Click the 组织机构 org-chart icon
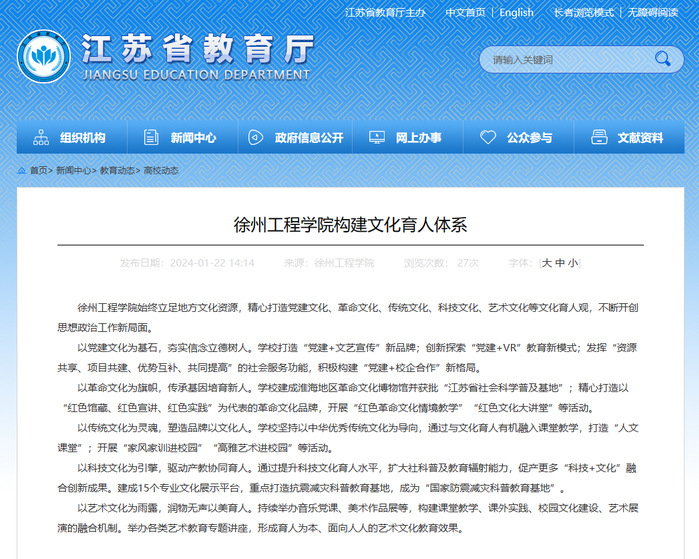This screenshot has height=559, width=699. click(41, 137)
